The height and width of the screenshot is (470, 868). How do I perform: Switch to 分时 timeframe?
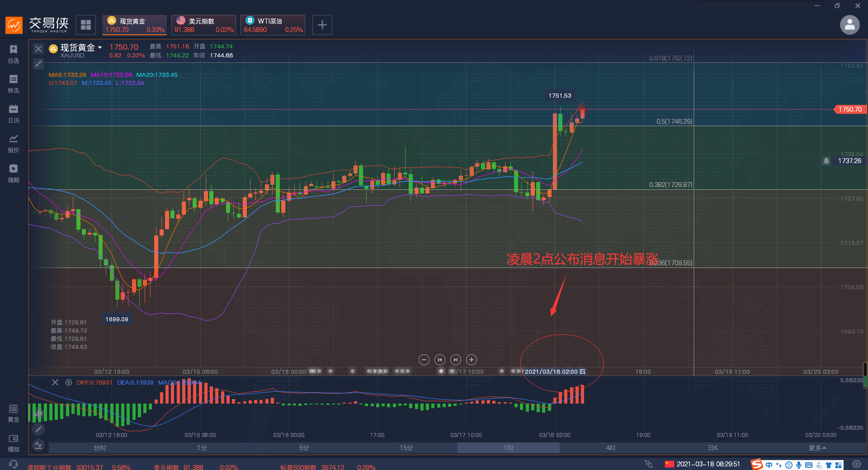(100, 448)
